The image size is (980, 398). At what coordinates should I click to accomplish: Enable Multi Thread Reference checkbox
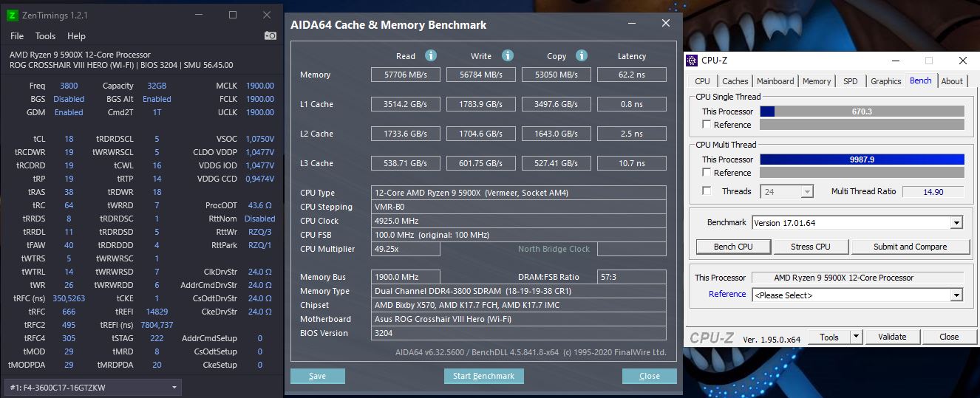707,173
